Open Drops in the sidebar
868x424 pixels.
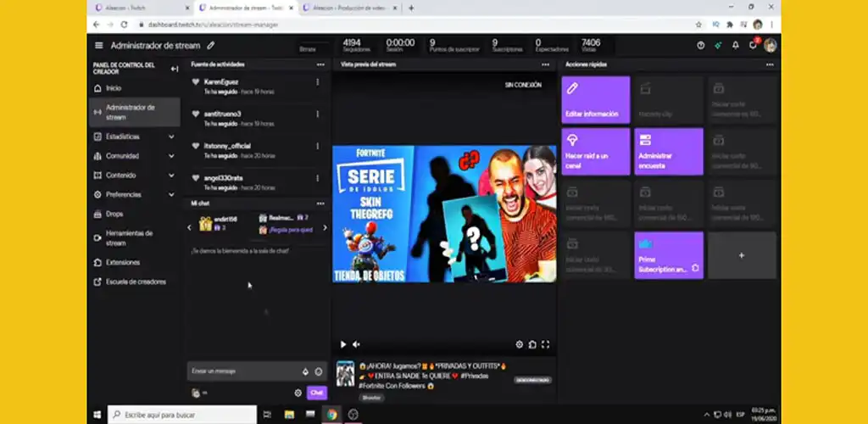pyautogui.click(x=134, y=215)
